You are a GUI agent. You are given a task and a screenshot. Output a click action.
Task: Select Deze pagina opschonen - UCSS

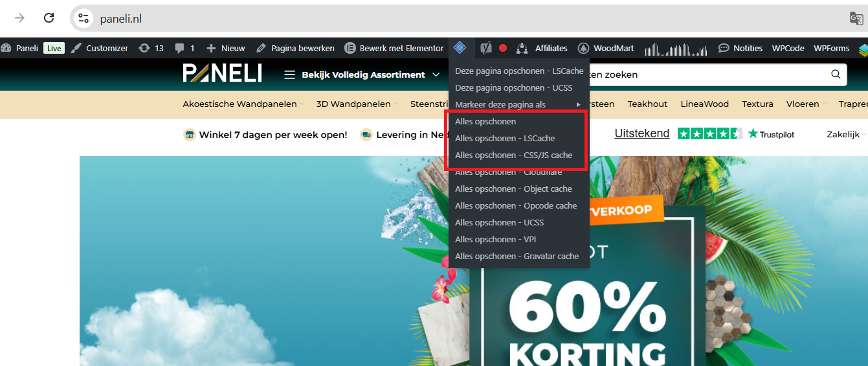click(x=519, y=87)
